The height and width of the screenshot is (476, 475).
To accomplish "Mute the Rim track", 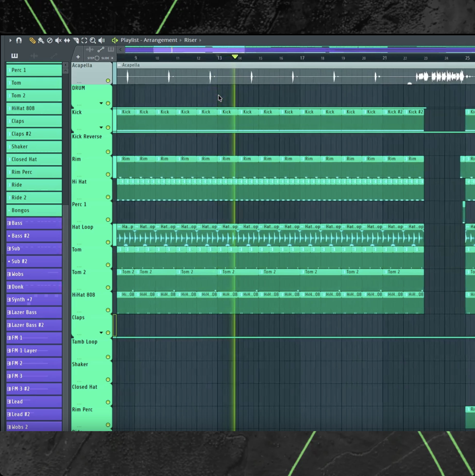I will [108, 174].
